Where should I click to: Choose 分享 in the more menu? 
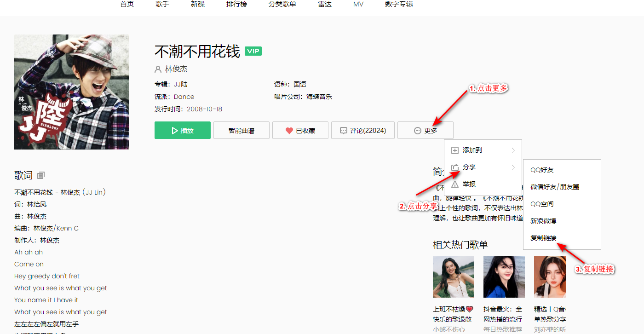[483, 167]
